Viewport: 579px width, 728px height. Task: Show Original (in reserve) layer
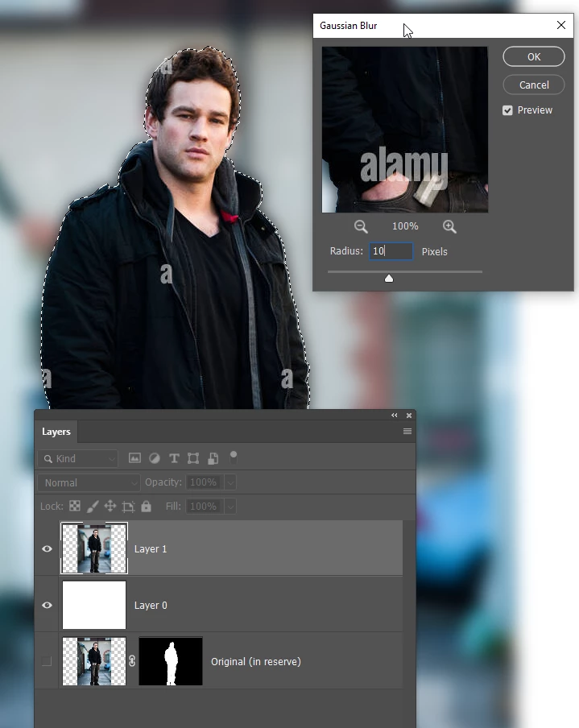click(x=47, y=661)
